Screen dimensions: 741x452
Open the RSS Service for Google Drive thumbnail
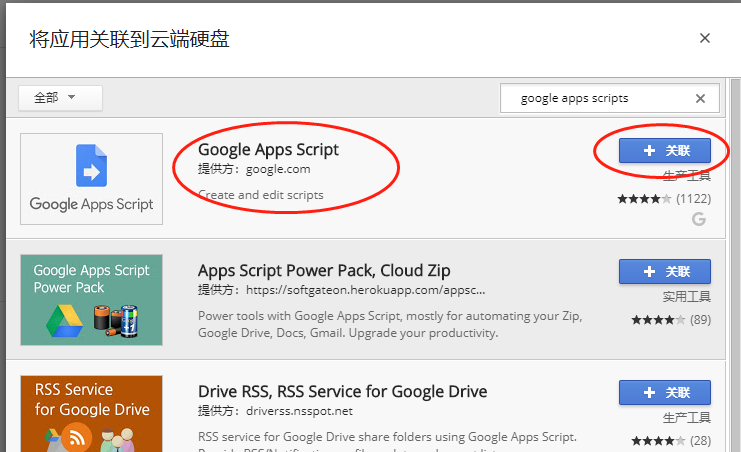91,414
